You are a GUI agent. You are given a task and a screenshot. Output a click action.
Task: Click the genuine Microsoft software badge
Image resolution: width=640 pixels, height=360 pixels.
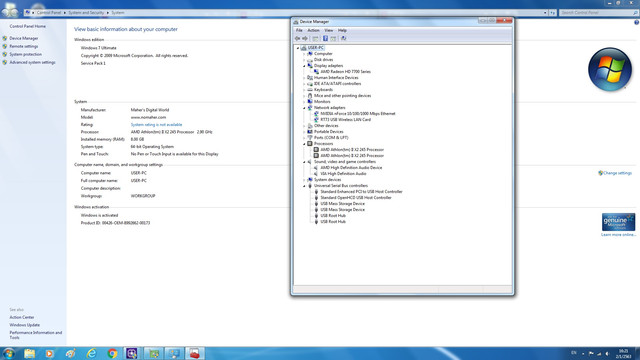click(618, 222)
